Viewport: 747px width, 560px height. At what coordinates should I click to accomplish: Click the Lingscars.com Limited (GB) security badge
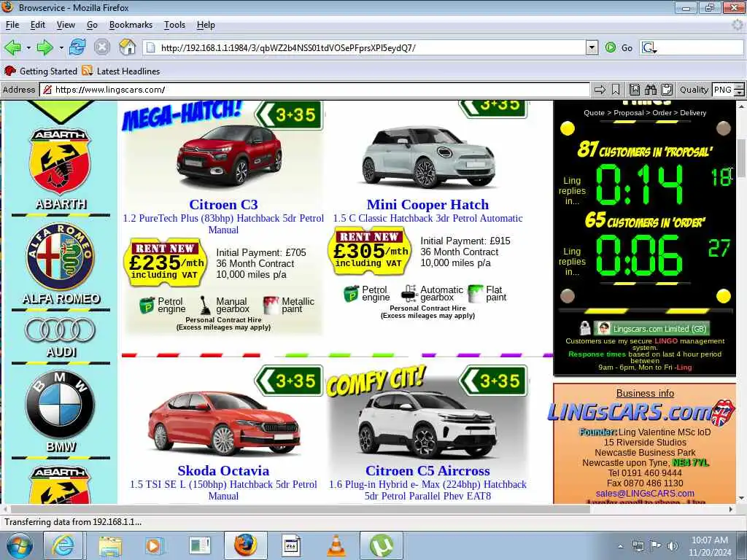(651, 329)
